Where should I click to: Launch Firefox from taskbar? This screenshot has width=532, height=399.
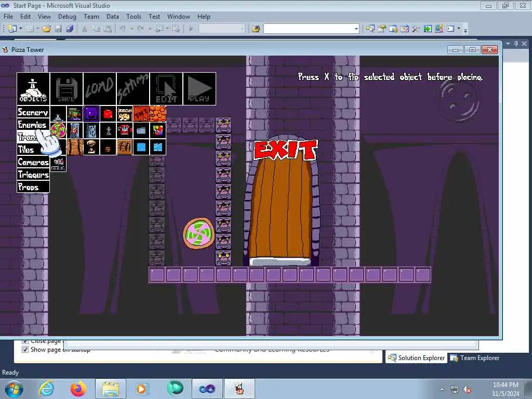click(x=78, y=389)
